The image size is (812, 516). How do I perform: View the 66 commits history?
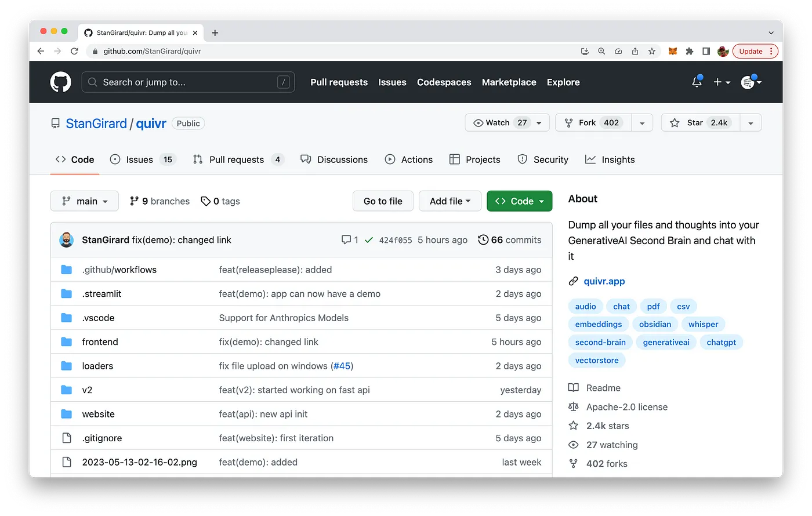[x=510, y=240]
